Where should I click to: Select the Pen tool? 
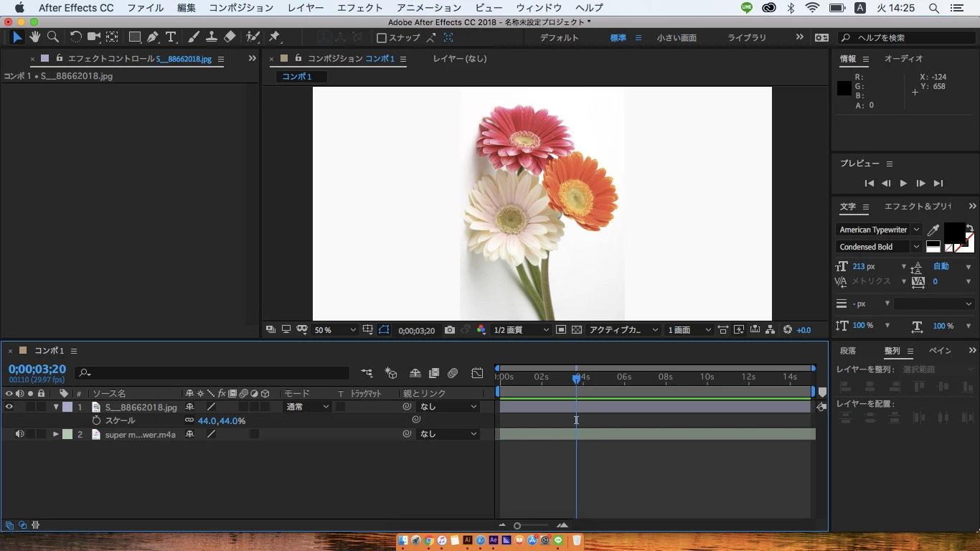click(153, 37)
